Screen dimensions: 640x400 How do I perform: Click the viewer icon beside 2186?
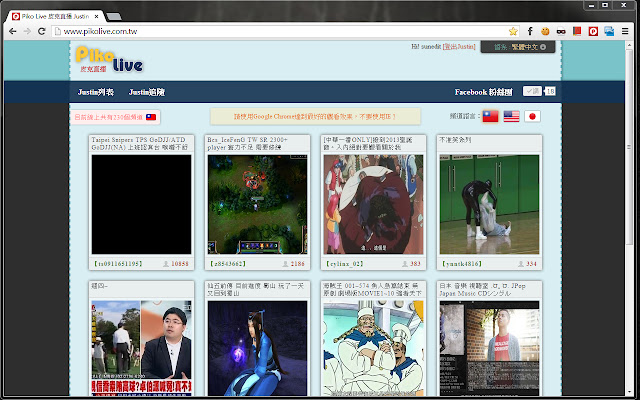tap(285, 264)
